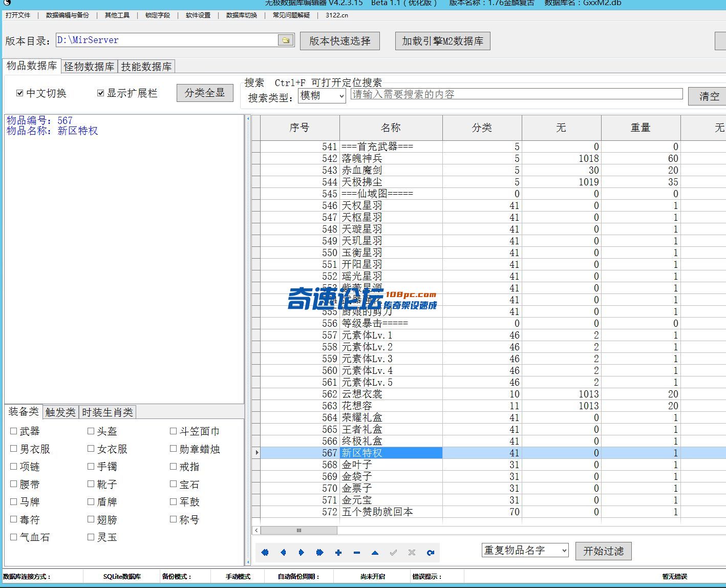This screenshot has width=726, height=588.
Task: Click the left arrow of horizontal scrollbar
Action: pyautogui.click(x=257, y=530)
